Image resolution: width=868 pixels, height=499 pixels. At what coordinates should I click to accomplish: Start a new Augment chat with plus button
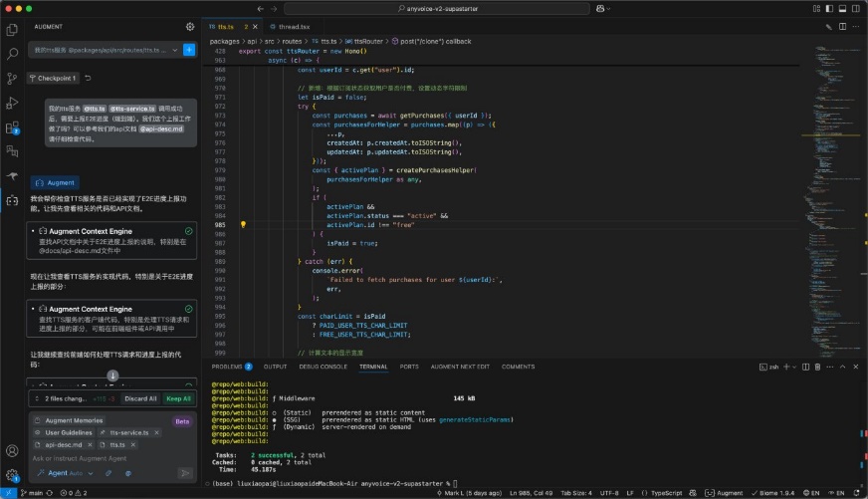coord(189,49)
